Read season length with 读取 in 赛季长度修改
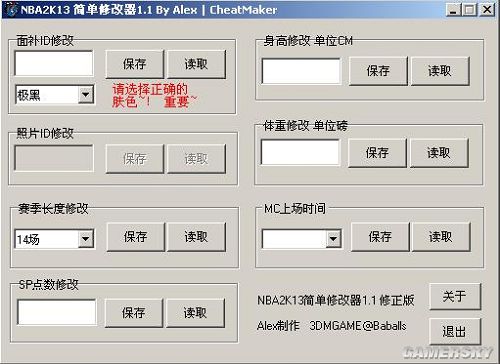 click(196, 237)
